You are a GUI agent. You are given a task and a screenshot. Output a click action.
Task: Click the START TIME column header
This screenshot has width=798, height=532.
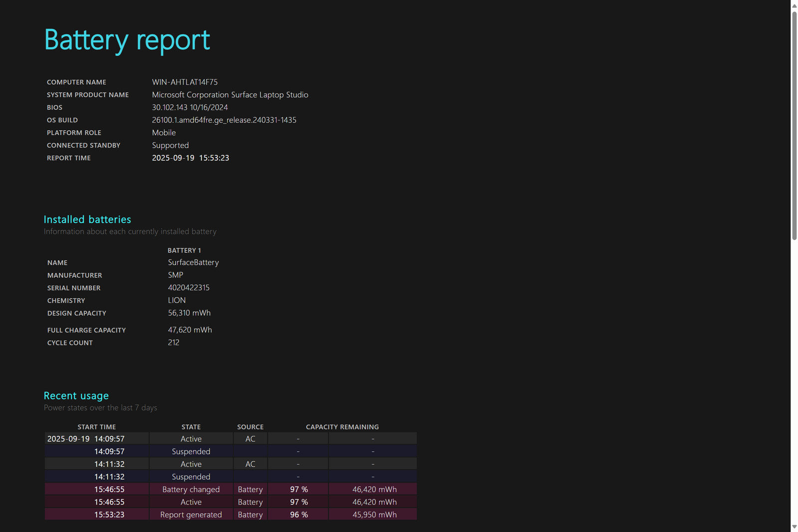coord(97,427)
